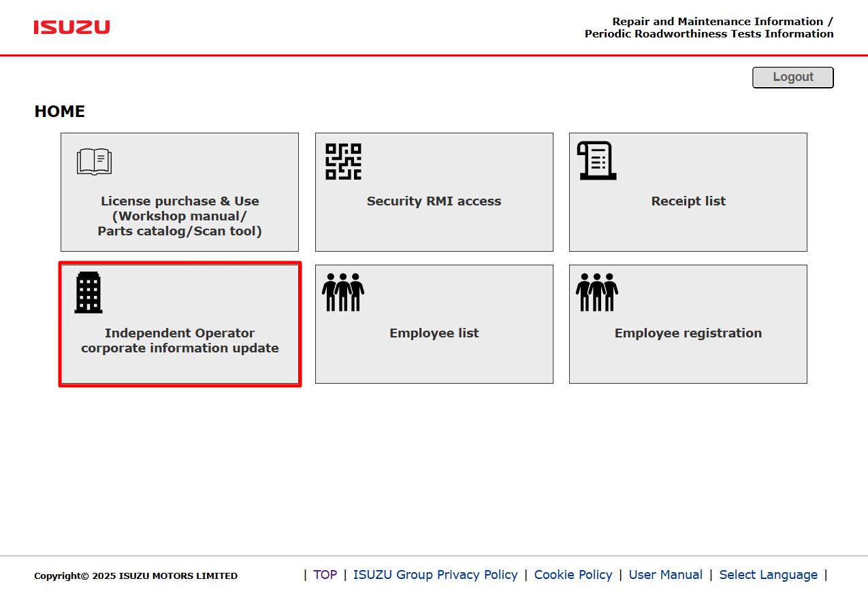Click the receipt scroll icon
This screenshot has height=598, width=868.
point(596,161)
